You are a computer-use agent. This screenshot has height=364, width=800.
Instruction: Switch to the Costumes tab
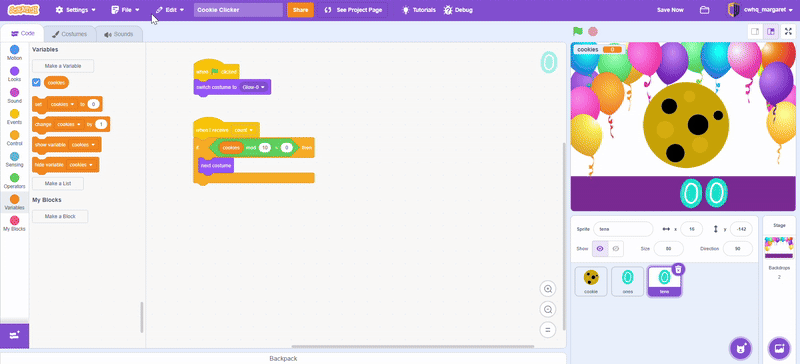coord(70,34)
